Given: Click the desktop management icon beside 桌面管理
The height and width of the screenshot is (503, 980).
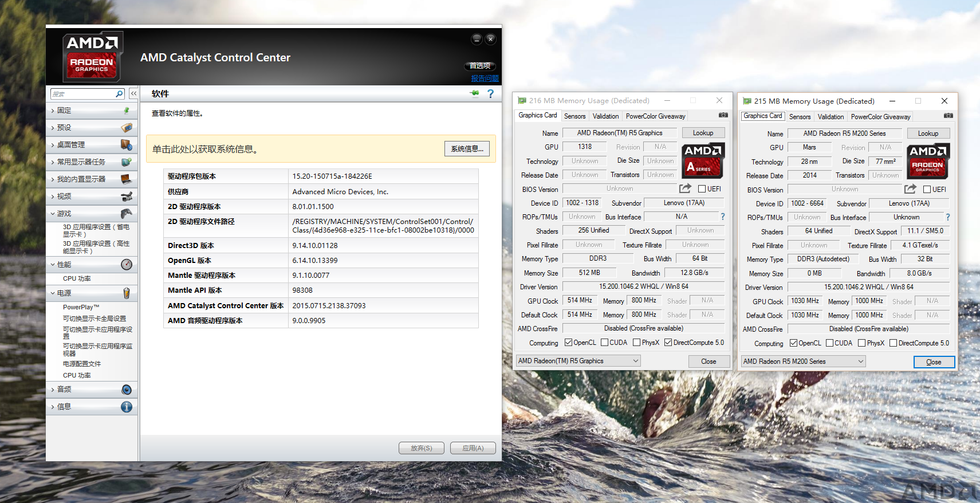Looking at the screenshot, I should [x=127, y=144].
